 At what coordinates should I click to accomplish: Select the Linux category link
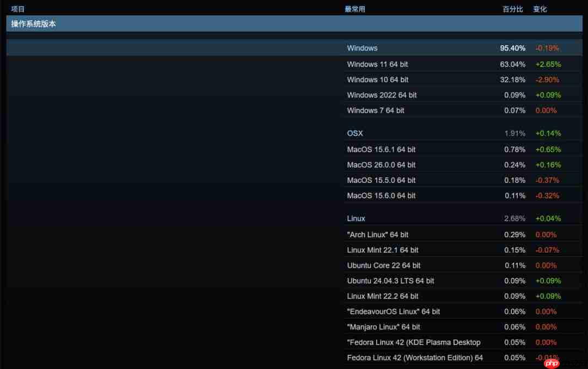click(356, 218)
